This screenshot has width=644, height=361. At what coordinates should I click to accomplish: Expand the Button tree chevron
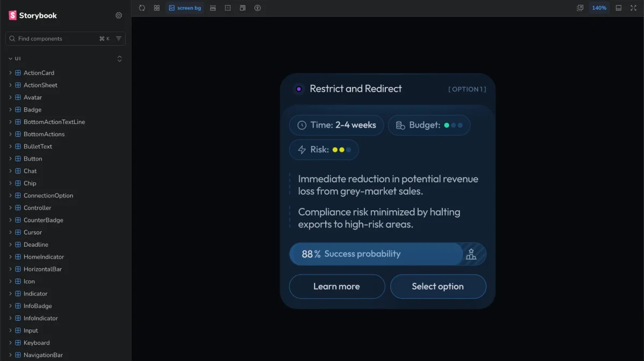pyautogui.click(x=10, y=159)
